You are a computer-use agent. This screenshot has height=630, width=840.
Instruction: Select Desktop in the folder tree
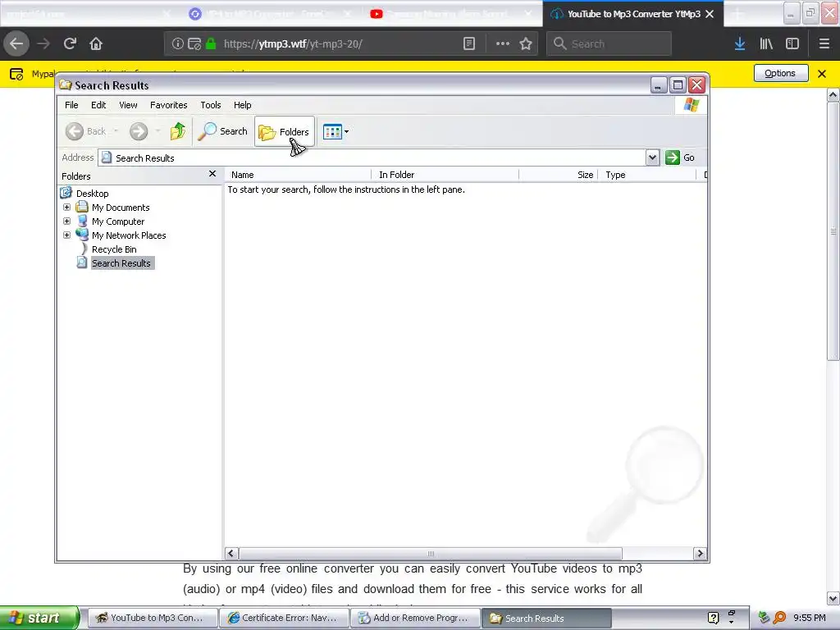[x=92, y=194]
